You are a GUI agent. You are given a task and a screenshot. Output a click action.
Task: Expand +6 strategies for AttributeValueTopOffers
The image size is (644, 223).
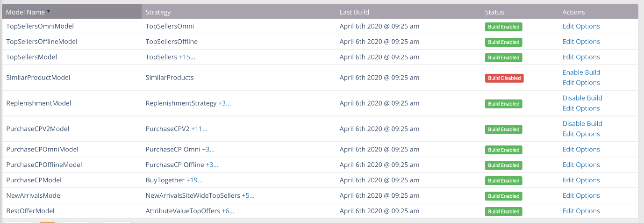pos(228,211)
